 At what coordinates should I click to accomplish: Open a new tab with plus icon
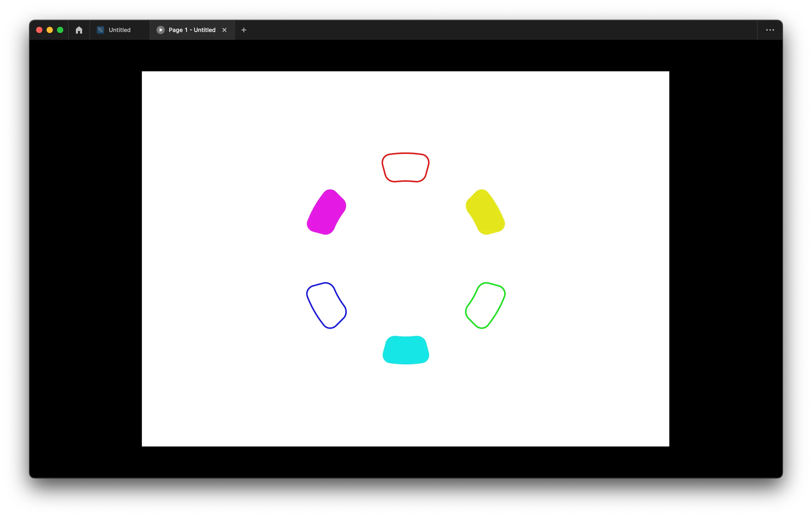click(x=244, y=30)
